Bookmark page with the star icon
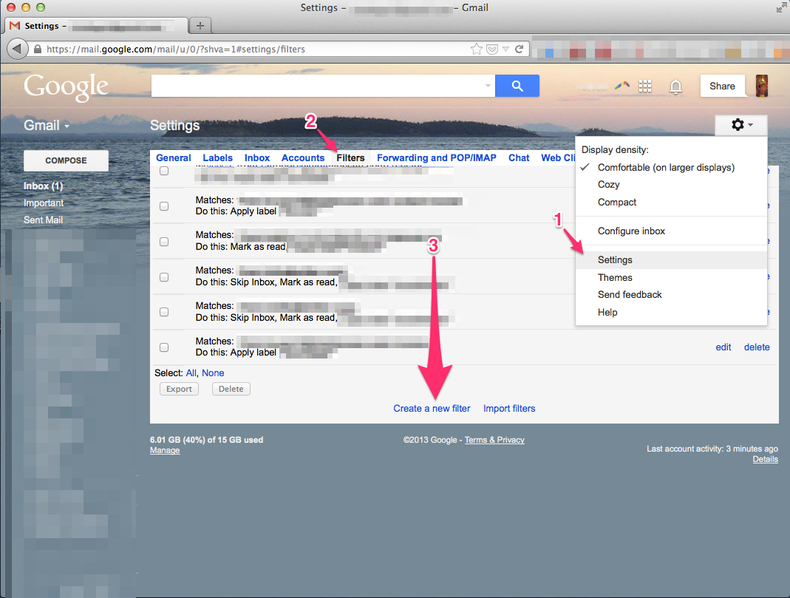 (x=476, y=49)
